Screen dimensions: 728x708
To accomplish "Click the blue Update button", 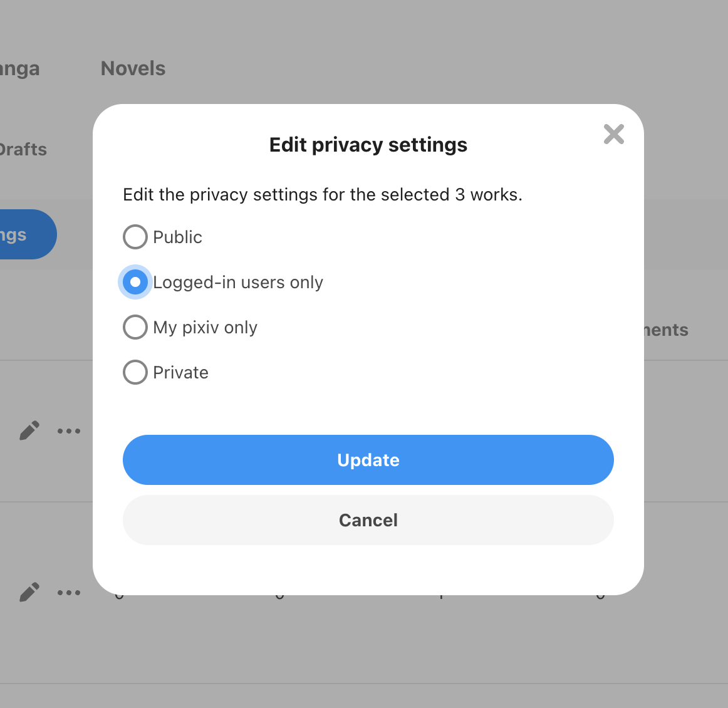I will pos(368,460).
